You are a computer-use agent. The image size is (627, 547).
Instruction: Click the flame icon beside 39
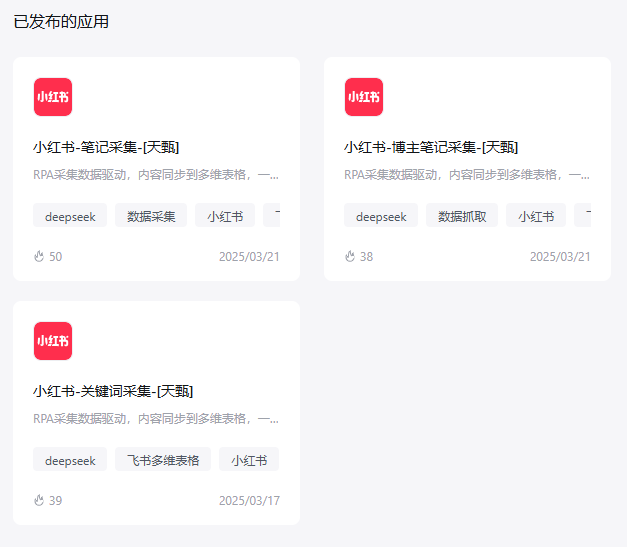(39, 500)
